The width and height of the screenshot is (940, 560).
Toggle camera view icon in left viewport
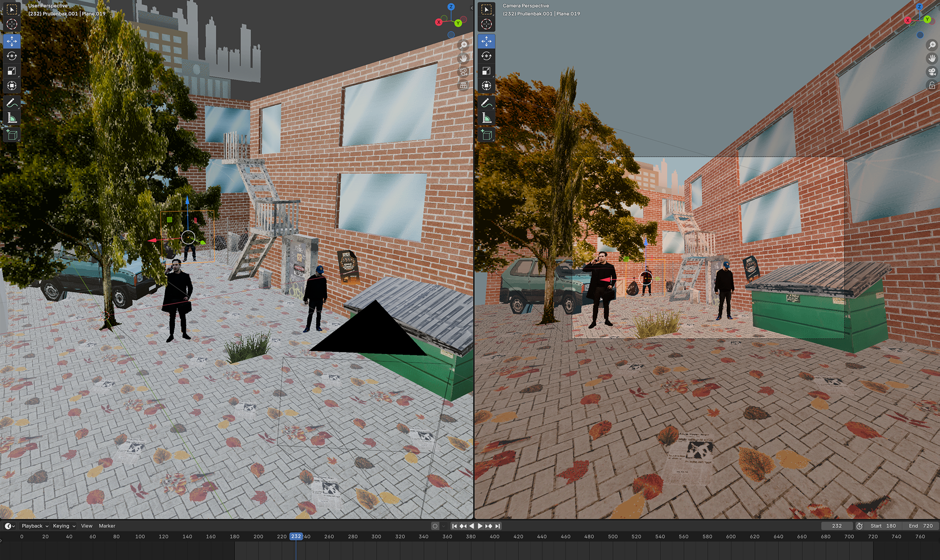click(x=463, y=71)
